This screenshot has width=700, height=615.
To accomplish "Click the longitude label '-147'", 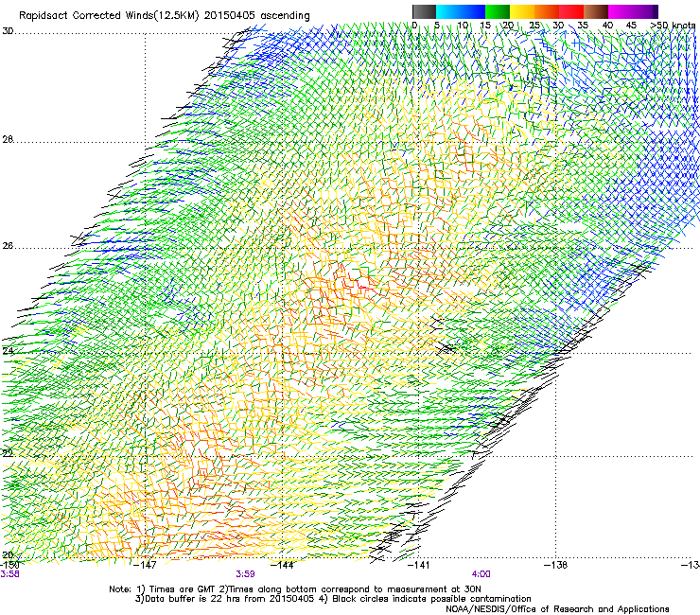I will tap(146, 565).
